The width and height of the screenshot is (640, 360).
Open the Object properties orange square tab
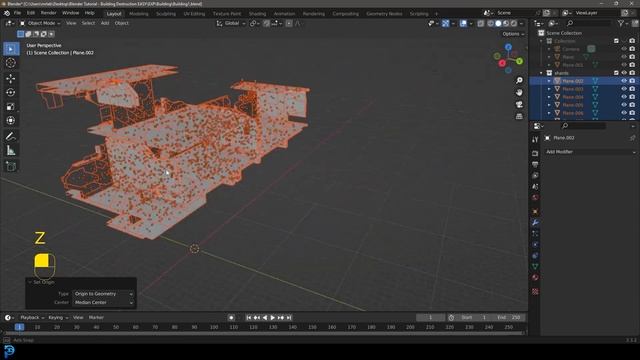pyautogui.click(x=535, y=211)
